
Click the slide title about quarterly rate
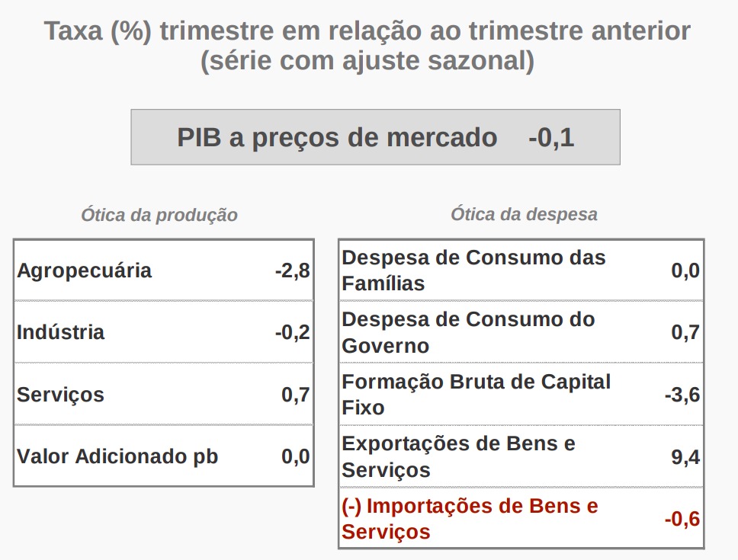[x=367, y=46]
